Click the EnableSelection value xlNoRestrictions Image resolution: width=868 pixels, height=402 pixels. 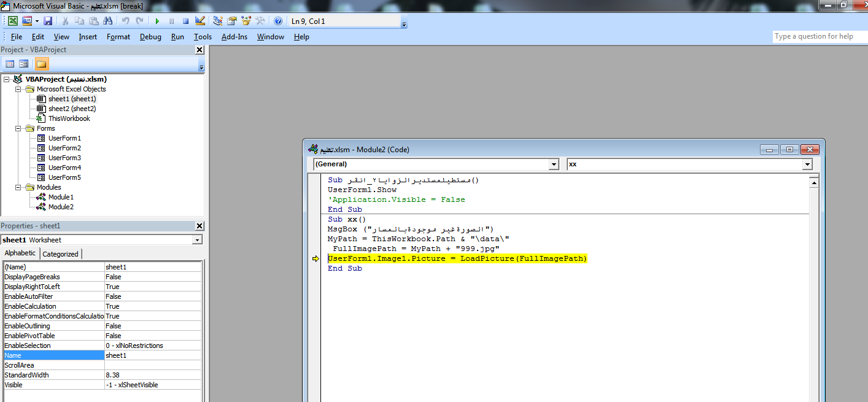[134, 346]
